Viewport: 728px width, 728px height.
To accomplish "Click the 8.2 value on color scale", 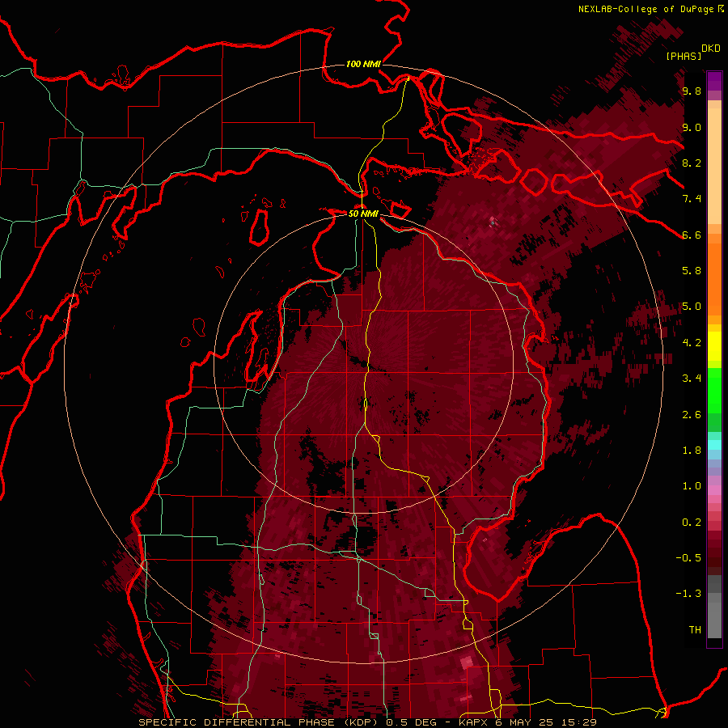I will (692, 163).
